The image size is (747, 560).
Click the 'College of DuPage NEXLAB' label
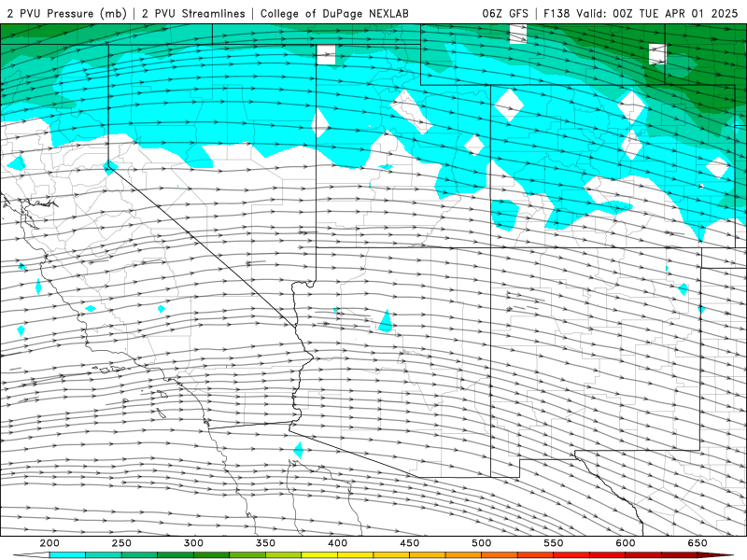(334, 13)
